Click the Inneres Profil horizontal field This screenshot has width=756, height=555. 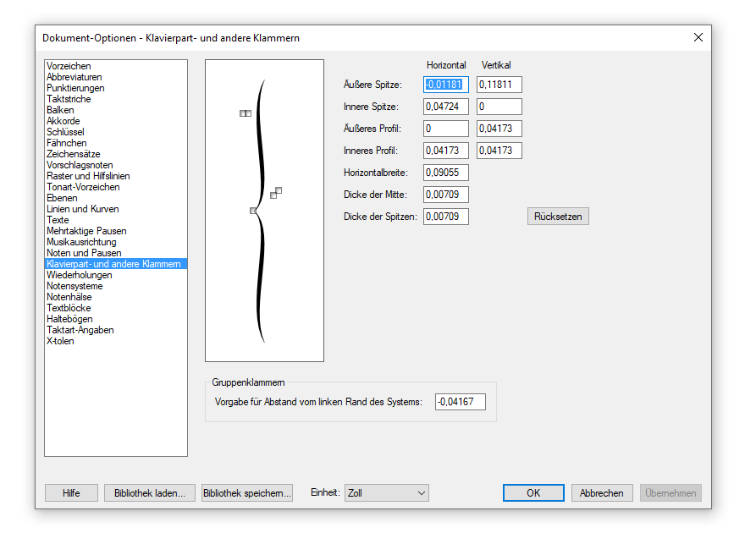coord(446,151)
